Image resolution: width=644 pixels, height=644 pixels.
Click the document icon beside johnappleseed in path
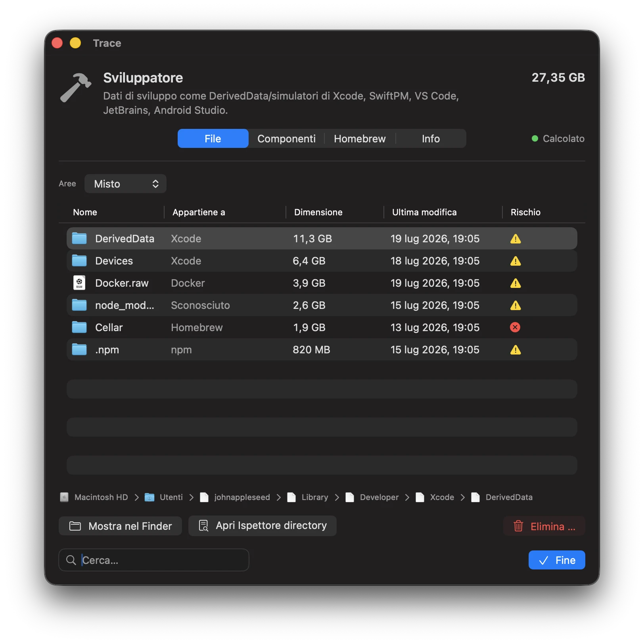tap(204, 497)
